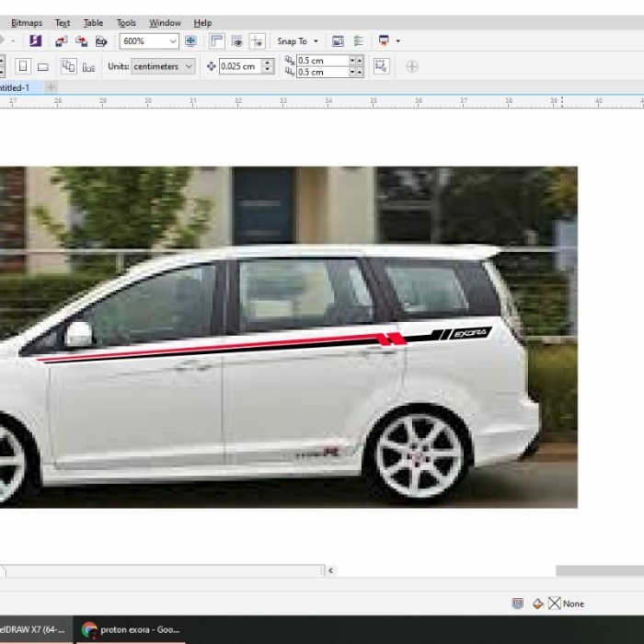Increase the nudge distance with up arrow
Viewport: 644px width, 644px height.
pos(268,63)
